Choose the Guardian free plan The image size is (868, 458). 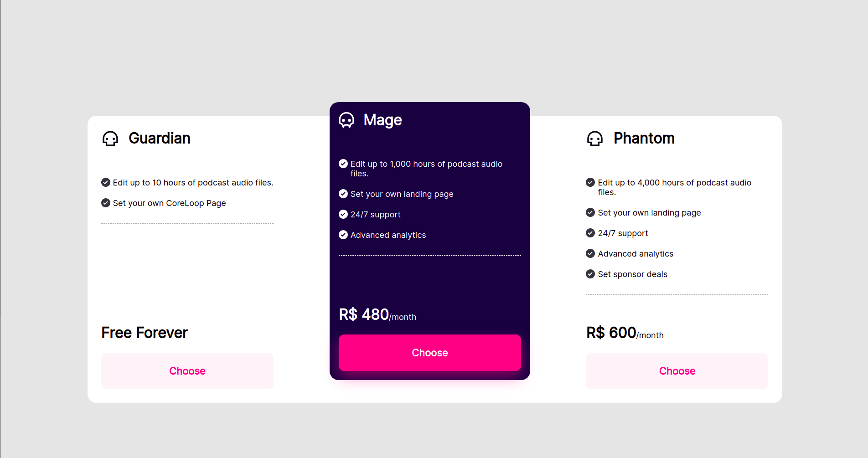click(187, 371)
